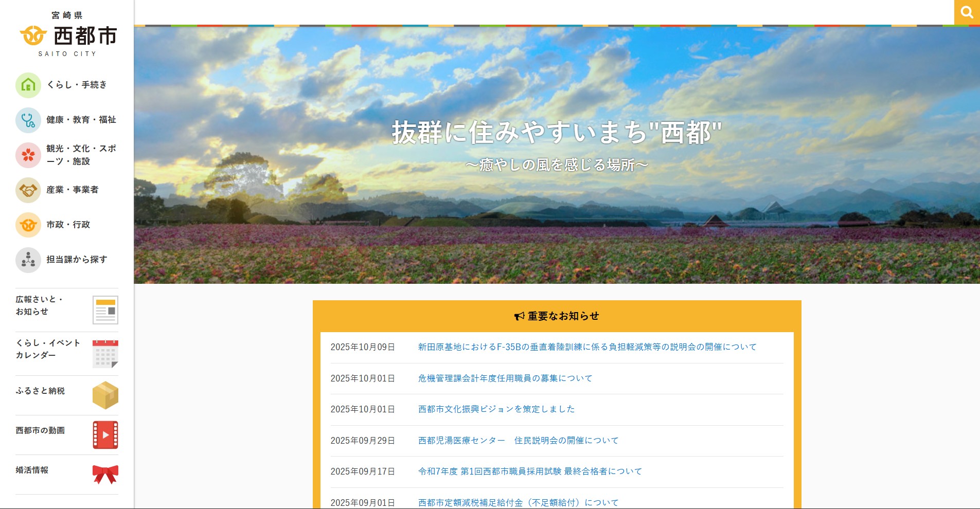Screen dimensions: 980x509
Task: Click the 観光・文化・スポーツ・施設 flower icon
Action: pos(28,155)
